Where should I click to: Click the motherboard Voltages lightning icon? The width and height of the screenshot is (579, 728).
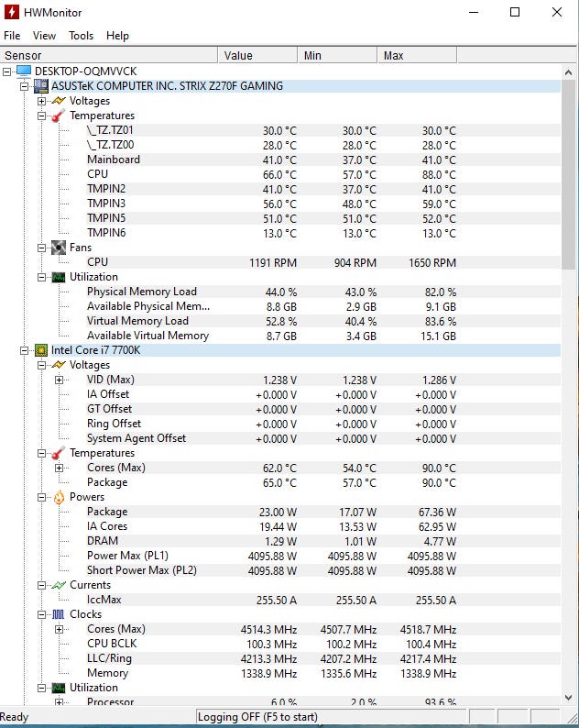(59, 101)
